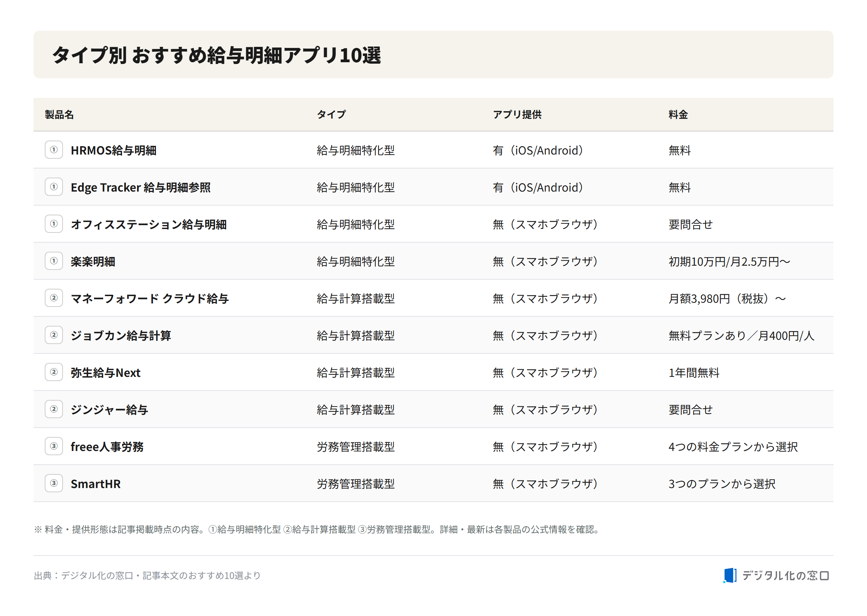Select the product name オフィスステーション給与明細
The image size is (867, 616).
(149, 224)
